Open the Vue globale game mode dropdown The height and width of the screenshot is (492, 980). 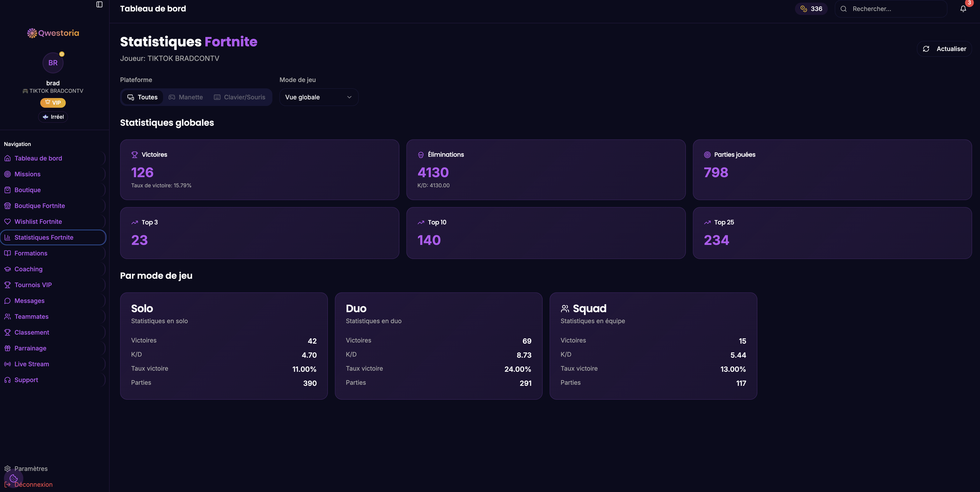click(319, 97)
